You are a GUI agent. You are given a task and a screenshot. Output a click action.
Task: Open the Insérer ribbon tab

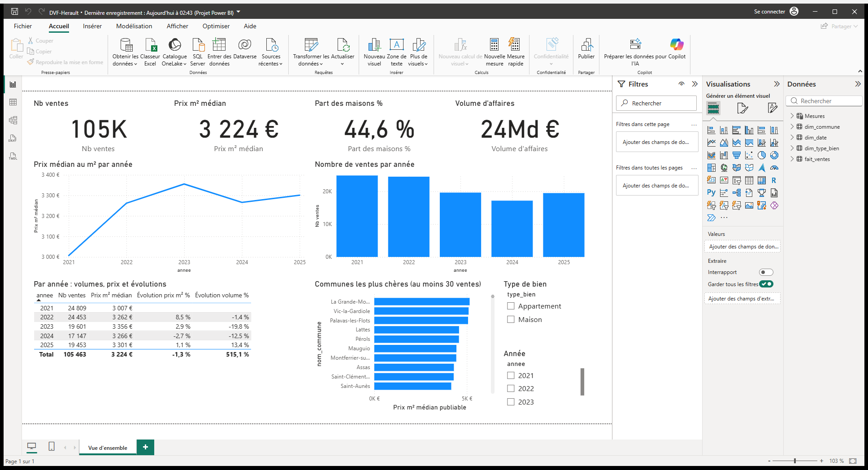pos(92,26)
